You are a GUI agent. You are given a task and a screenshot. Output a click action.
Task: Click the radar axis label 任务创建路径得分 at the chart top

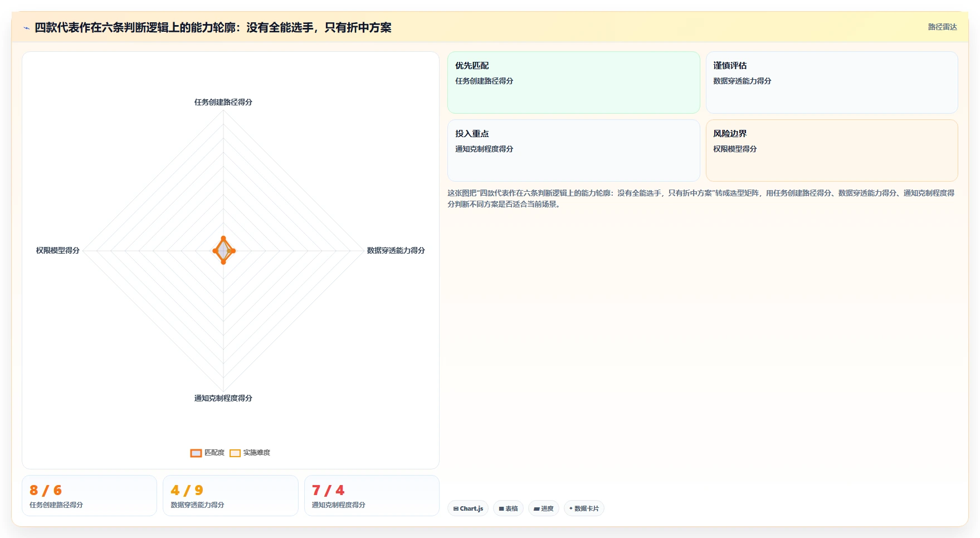223,102
